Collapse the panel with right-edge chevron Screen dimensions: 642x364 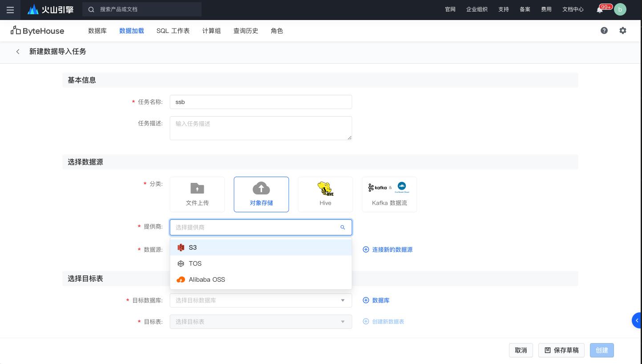tap(637, 320)
